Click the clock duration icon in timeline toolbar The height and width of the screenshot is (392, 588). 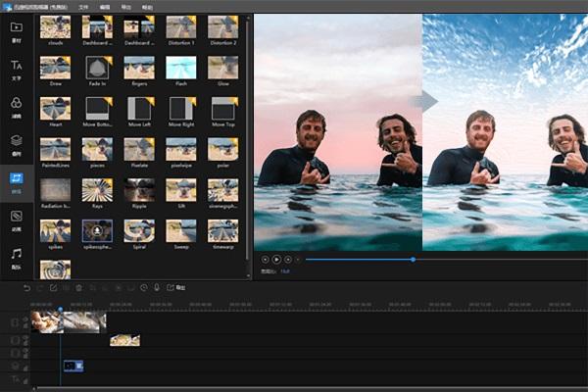[144, 288]
